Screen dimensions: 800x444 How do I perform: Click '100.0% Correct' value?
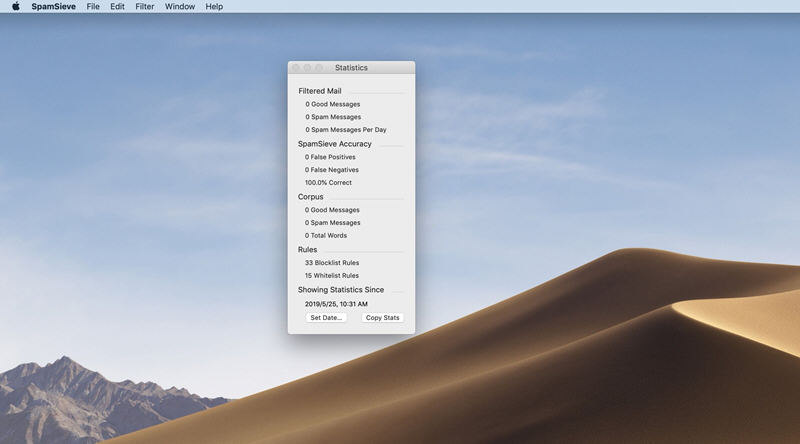(328, 183)
